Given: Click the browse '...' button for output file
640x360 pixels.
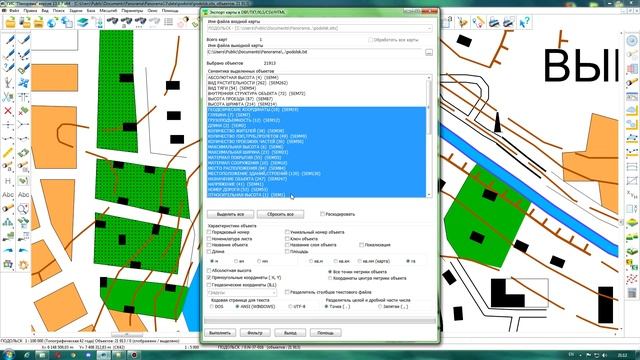Looking at the screenshot, I should (429, 53).
